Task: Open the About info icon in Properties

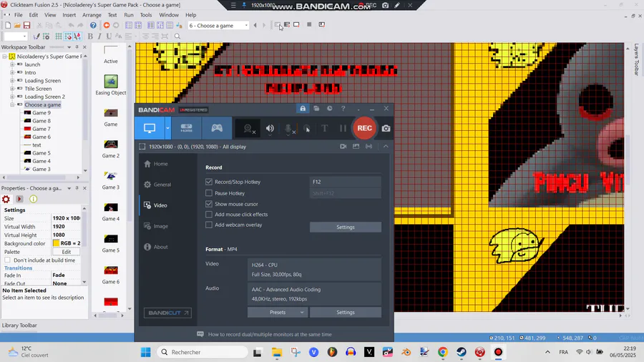Action: coord(33,199)
